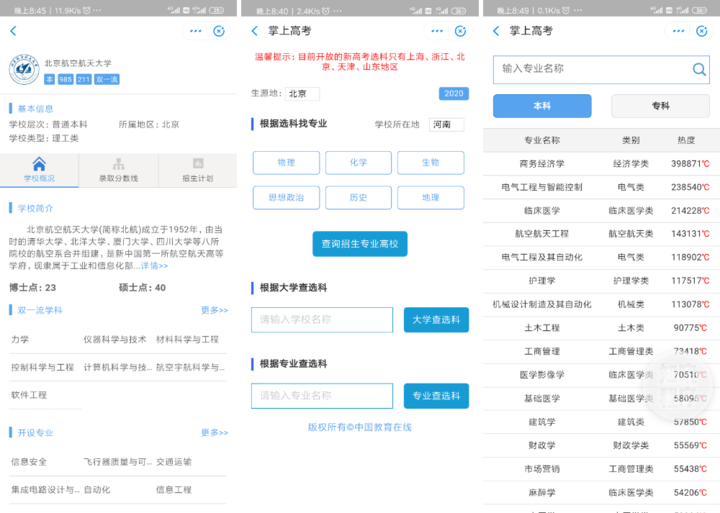Tap mini program close icon on subject selection screen

[461, 31]
